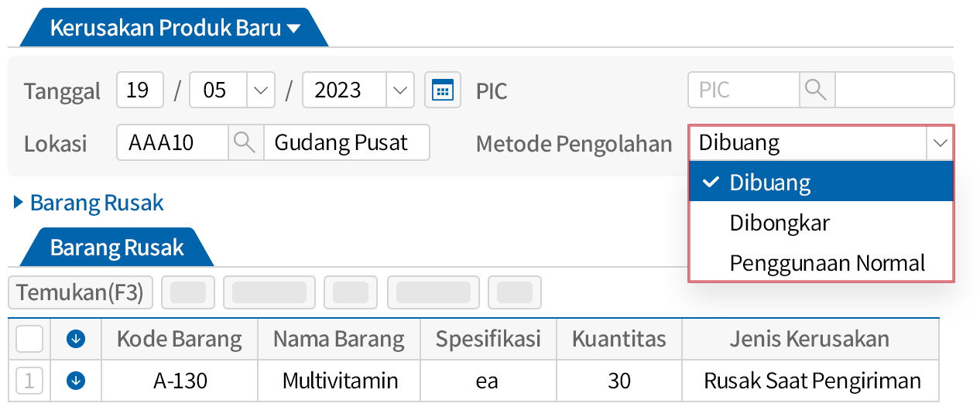Click the Temukan(F3) button
Viewport: 980px width, 410px height.
coord(81,292)
